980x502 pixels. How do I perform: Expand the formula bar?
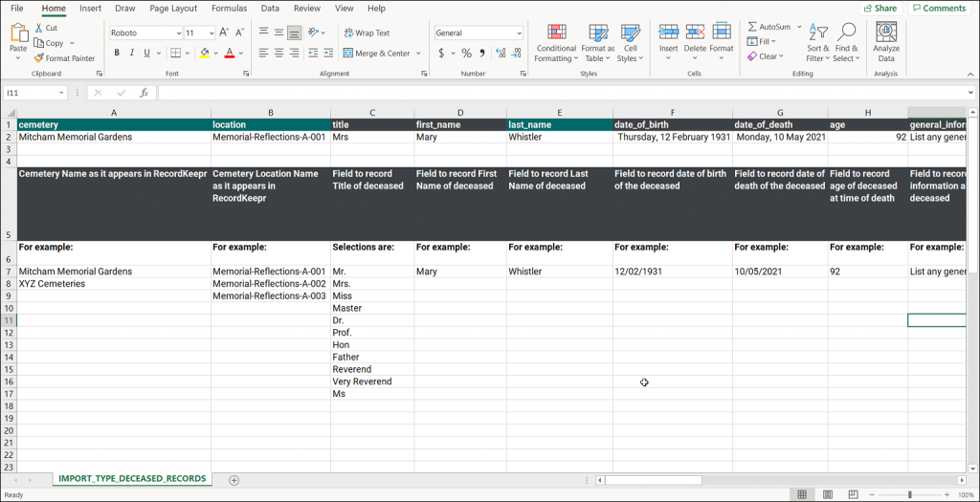pyautogui.click(x=970, y=93)
